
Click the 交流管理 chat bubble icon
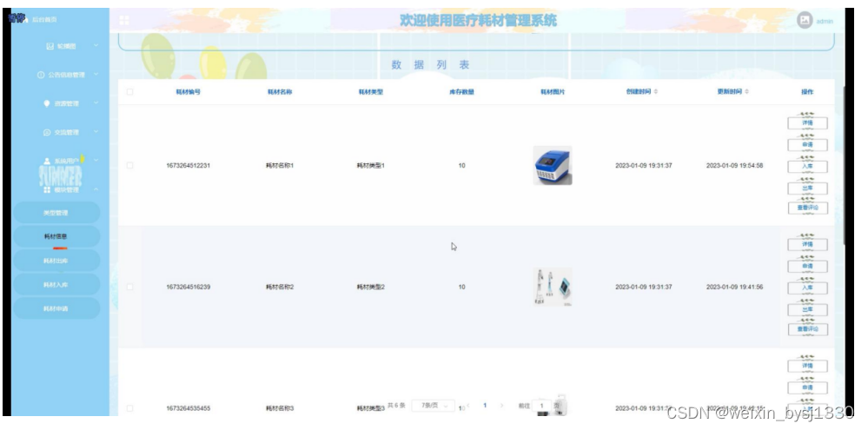click(x=47, y=132)
